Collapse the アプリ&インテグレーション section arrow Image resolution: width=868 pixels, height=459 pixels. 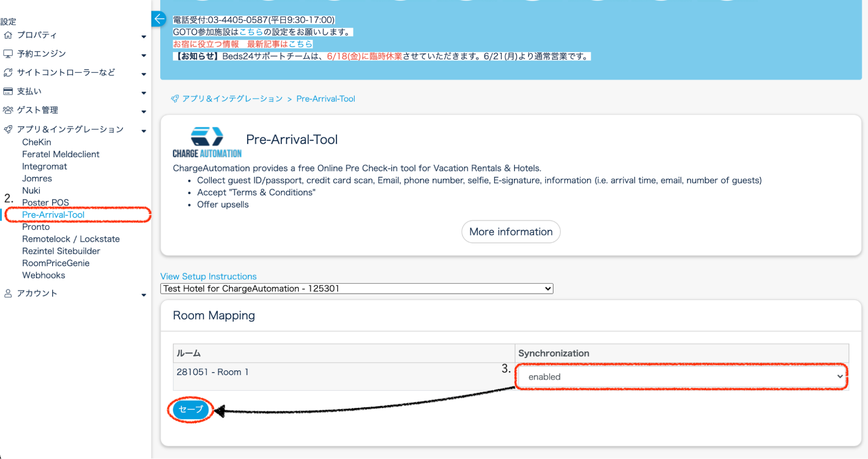point(144,131)
